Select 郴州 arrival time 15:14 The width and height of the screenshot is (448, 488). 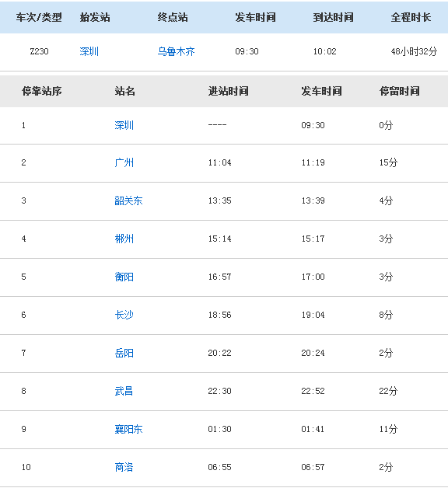point(219,239)
